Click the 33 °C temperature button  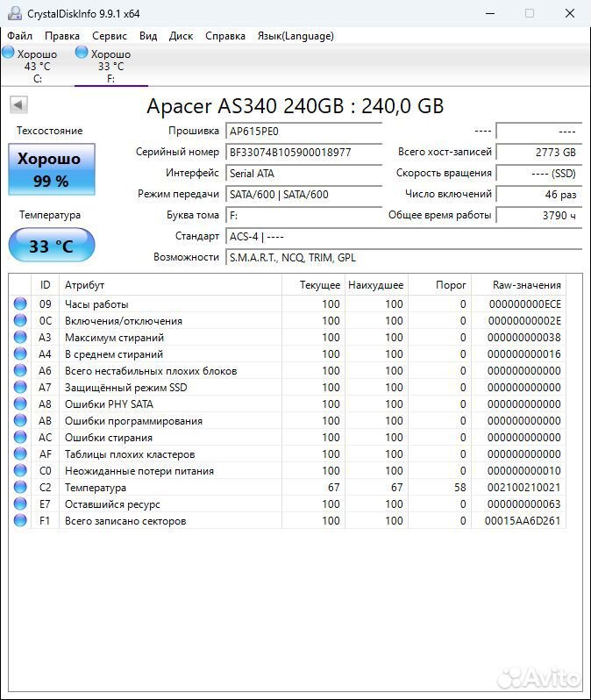52,245
